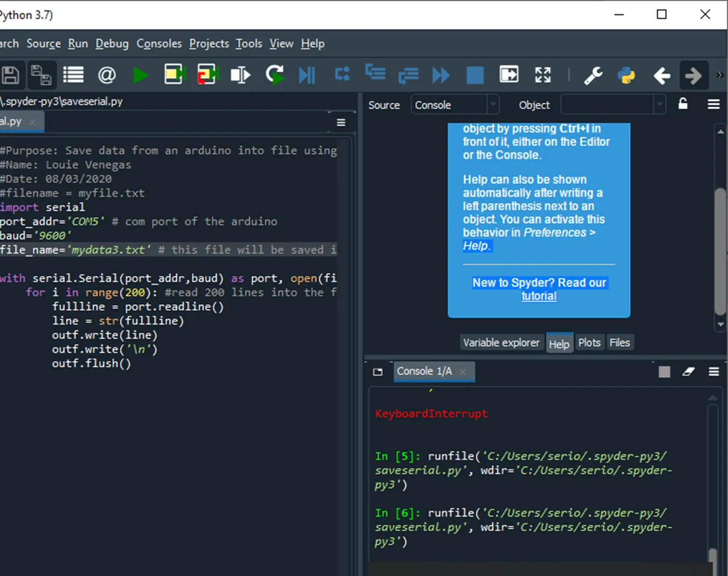Click the debug step icon
This screenshot has width=728, height=576.
pos(342,74)
